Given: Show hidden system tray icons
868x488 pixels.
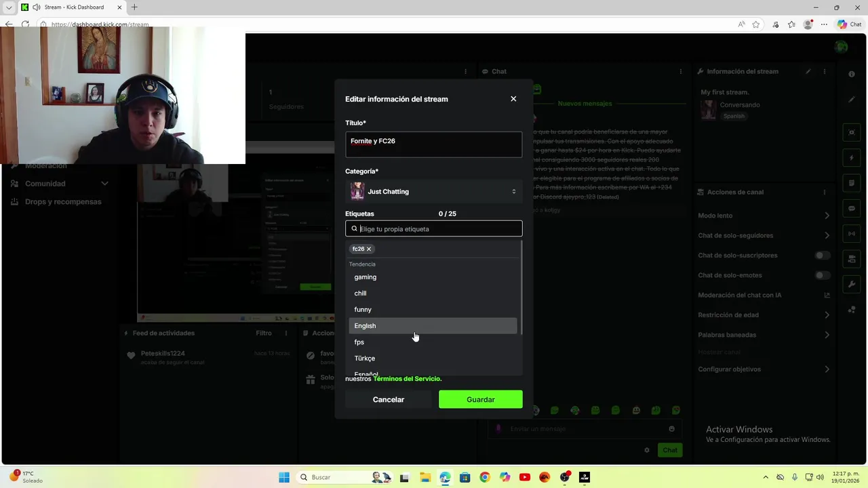Looking at the screenshot, I should coord(766,477).
